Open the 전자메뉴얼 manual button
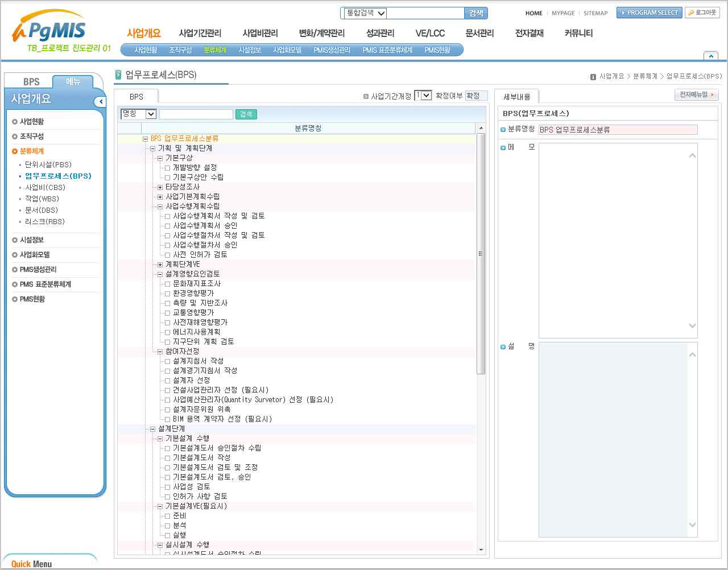Image resolution: width=728 pixels, height=570 pixels. pyautogui.click(x=697, y=95)
